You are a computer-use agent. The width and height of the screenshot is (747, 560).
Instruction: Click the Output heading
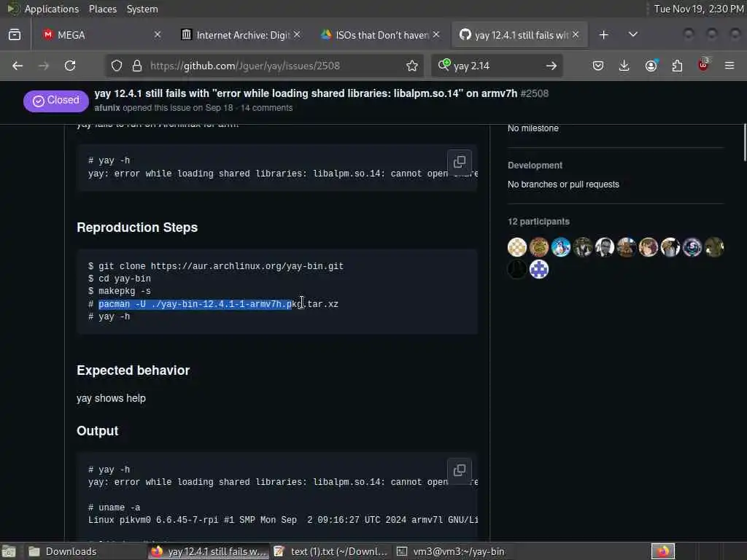(x=97, y=431)
